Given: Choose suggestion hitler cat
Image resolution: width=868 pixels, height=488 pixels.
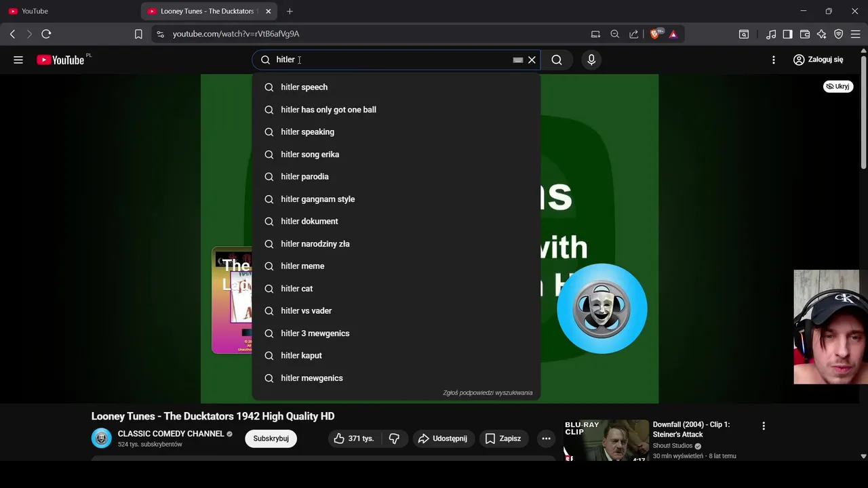Looking at the screenshot, I should pos(396,288).
